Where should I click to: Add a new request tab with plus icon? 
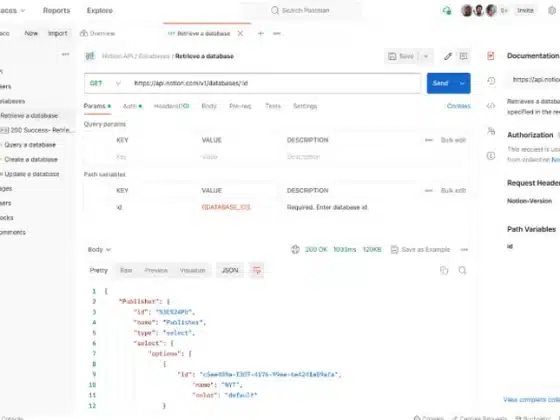click(x=261, y=33)
